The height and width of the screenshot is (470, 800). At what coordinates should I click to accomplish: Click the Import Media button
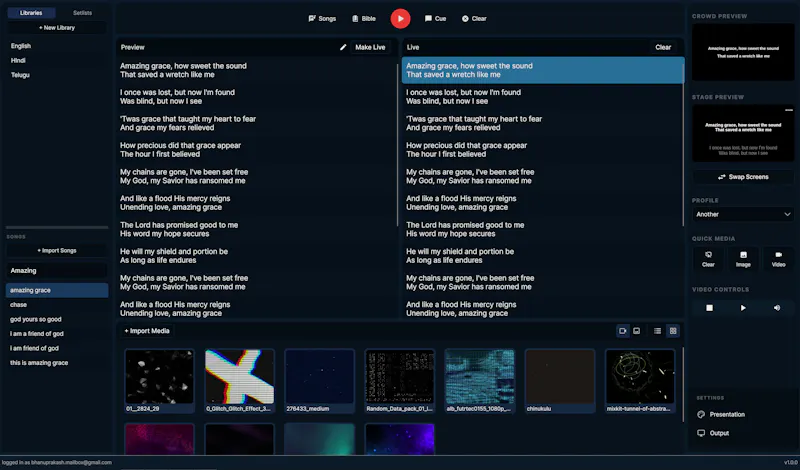(x=146, y=331)
